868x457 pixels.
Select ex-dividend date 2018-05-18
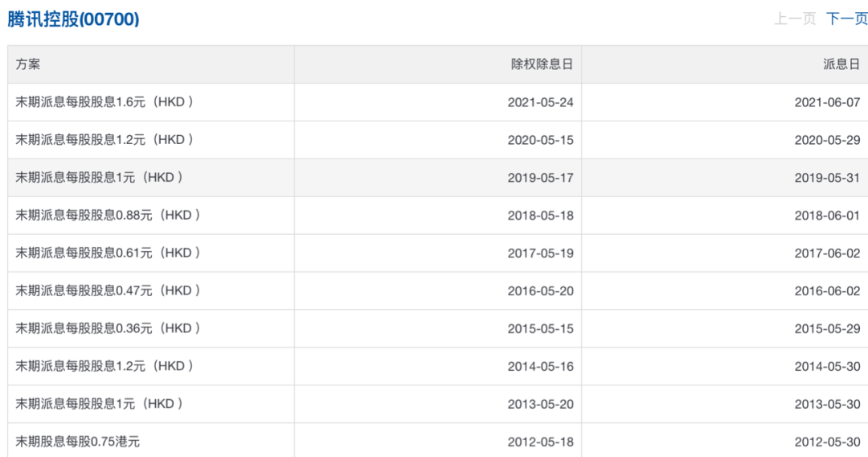540,216
